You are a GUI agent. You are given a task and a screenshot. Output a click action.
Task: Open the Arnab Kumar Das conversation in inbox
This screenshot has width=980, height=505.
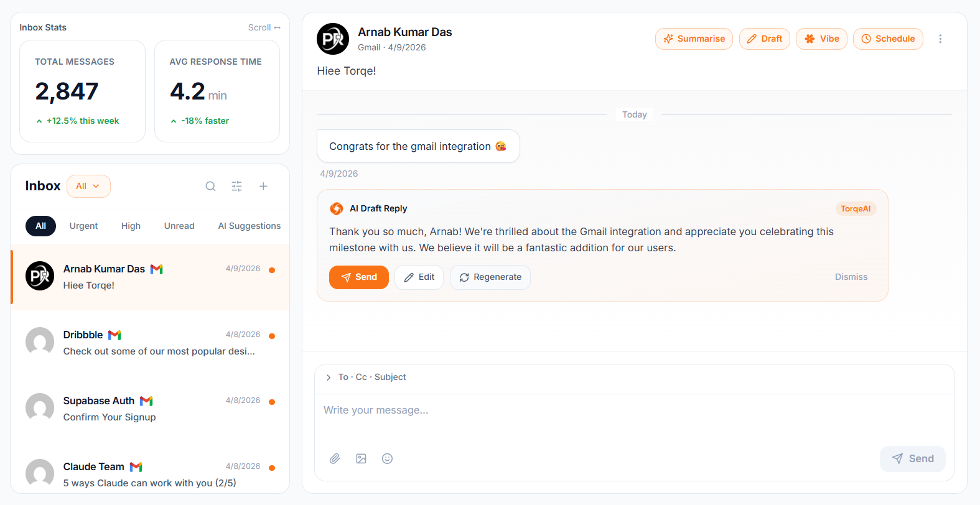150,277
